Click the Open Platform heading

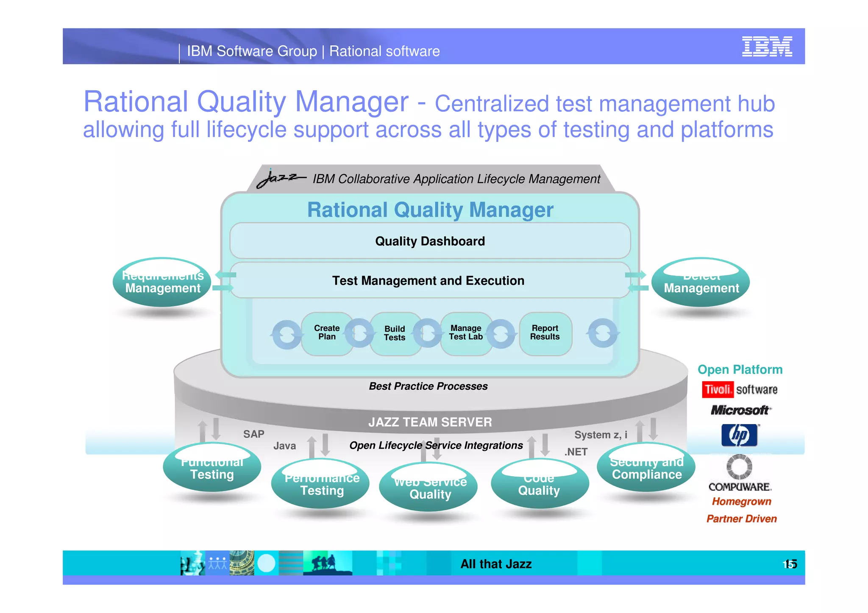740,369
